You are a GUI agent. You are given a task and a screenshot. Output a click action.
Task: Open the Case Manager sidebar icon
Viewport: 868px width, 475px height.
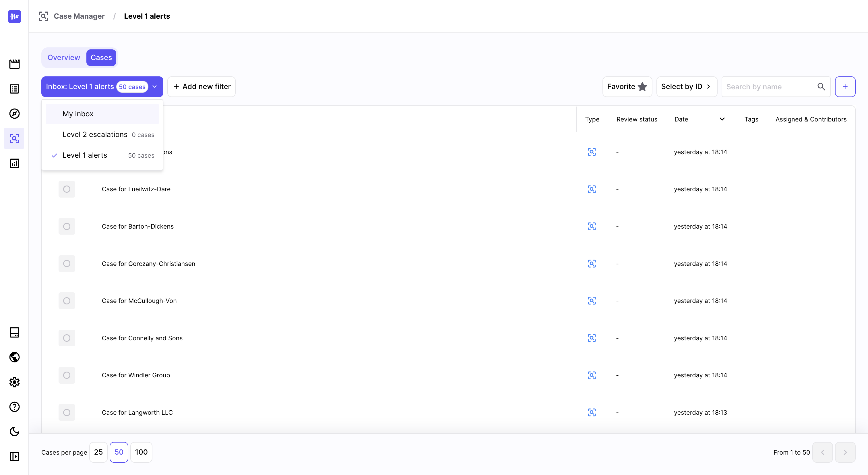pyautogui.click(x=14, y=138)
